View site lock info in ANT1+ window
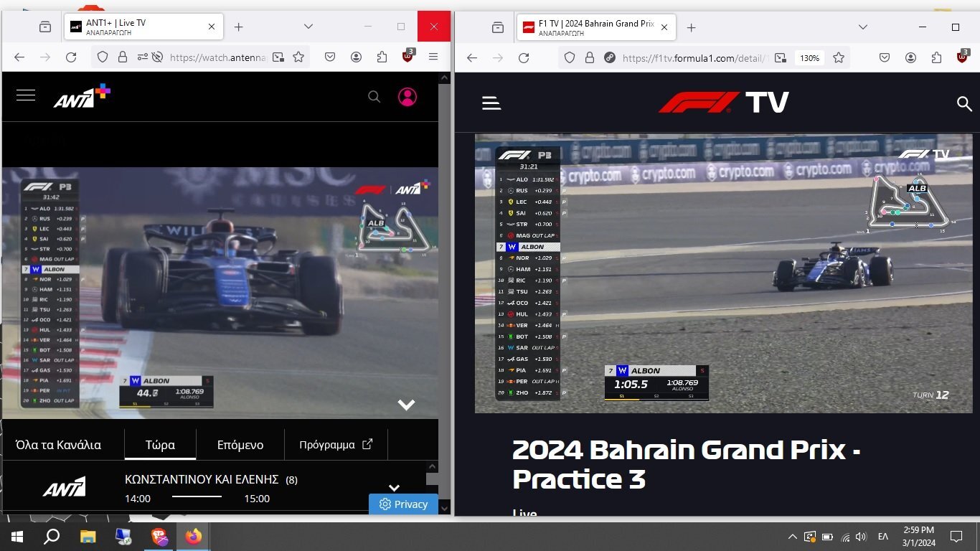Screen dimensions: 980x551 tap(123, 57)
